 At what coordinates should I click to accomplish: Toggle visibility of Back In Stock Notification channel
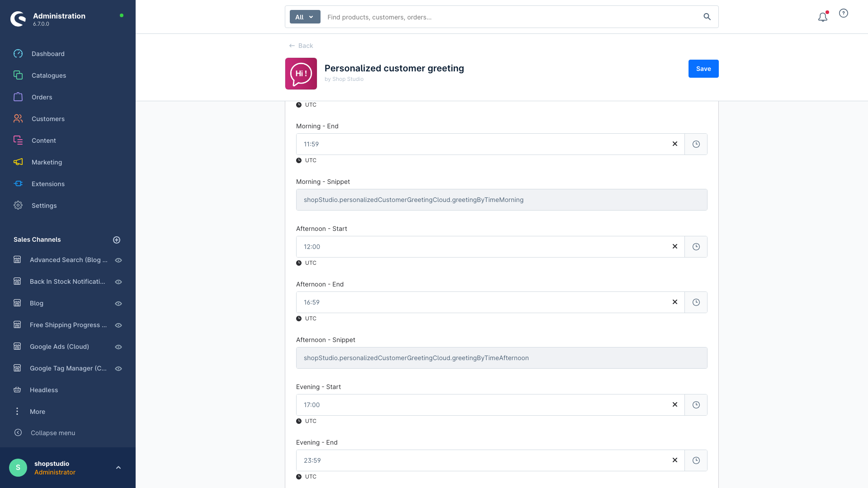(x=118, y=282)
